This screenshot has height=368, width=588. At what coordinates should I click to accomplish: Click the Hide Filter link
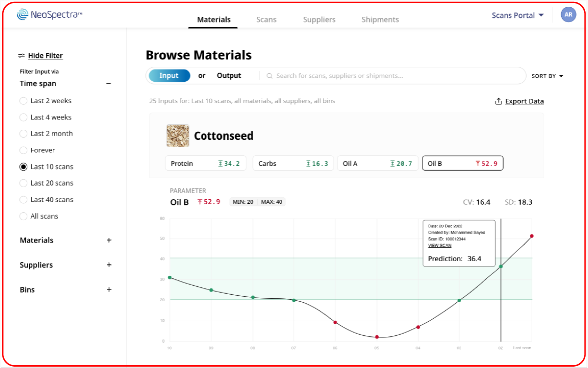click(45, 56)
